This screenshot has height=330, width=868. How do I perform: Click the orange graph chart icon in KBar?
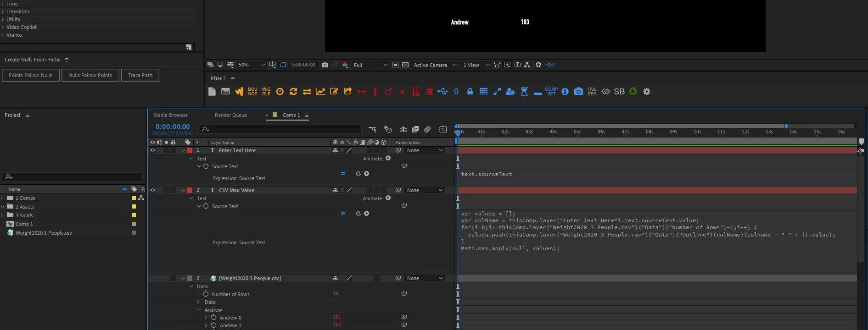[320, 92]
